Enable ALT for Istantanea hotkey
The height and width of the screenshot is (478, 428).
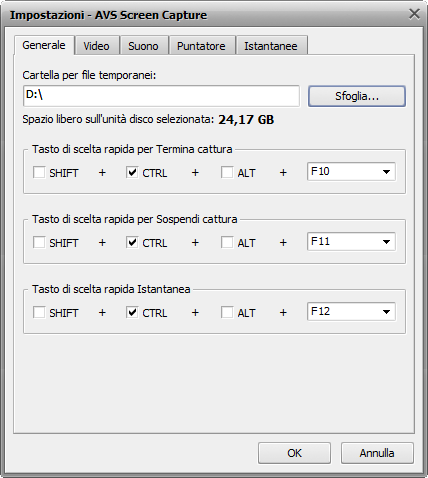click(x=227, y=312)
